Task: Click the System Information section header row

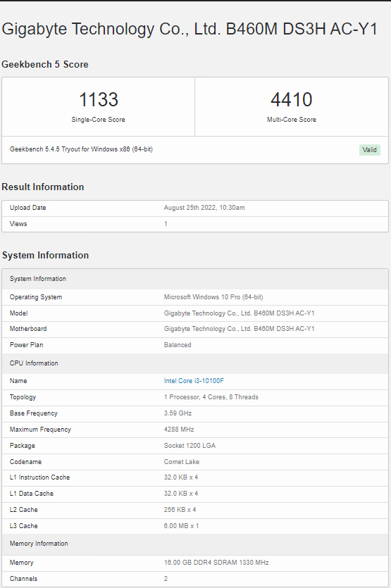Action: click(x=195, y=279)
